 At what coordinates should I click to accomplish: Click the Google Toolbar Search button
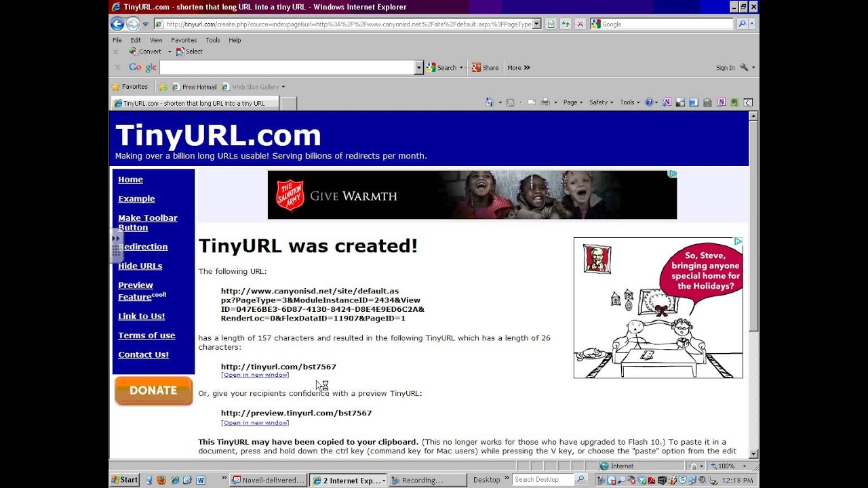(x=441, y=67)
